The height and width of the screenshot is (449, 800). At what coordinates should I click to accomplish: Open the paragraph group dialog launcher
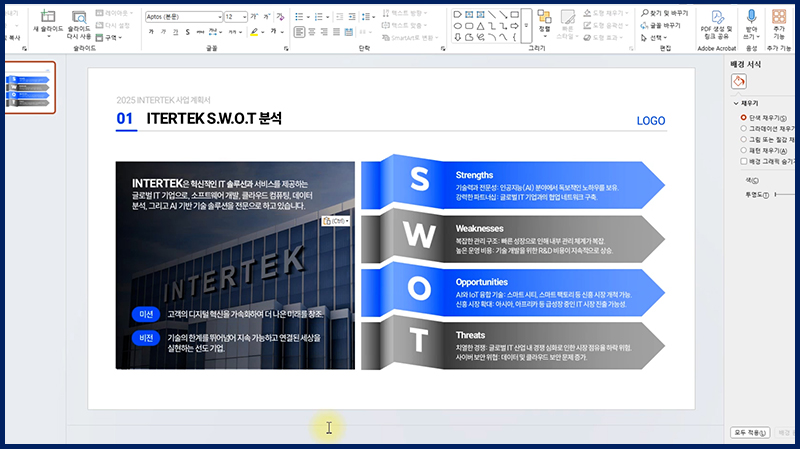pos(443,49)
